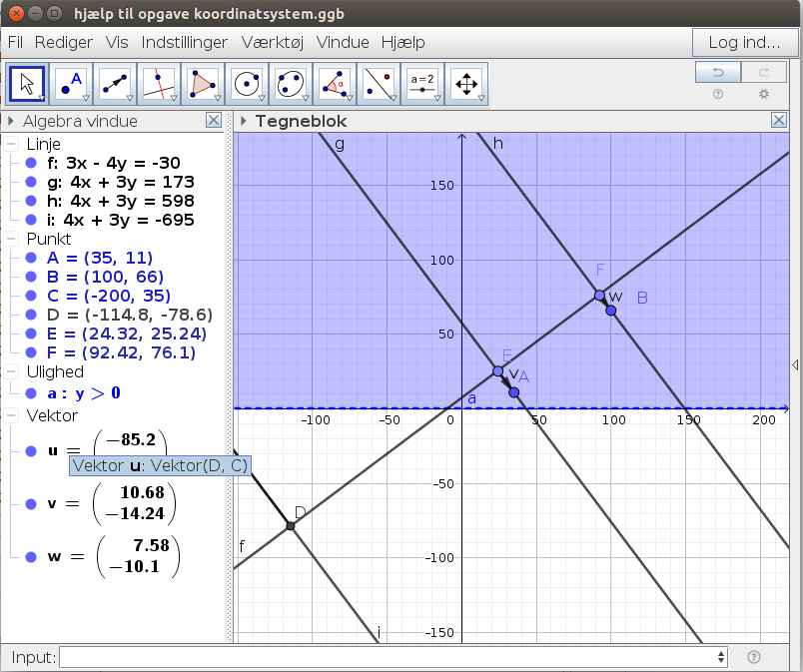Select the Move Graphics View tool

(x=467, y=84)
